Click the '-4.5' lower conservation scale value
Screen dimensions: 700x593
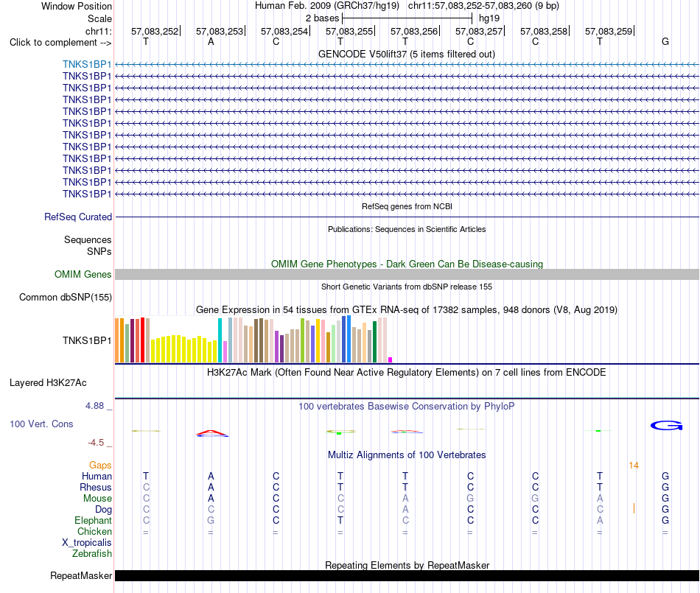coord(96,443)
